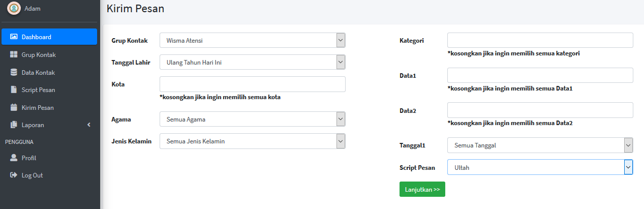This screenshot has width=644, height=209.
Task: Click the Dashboard icon in sidebar
Action: point(14,37)
